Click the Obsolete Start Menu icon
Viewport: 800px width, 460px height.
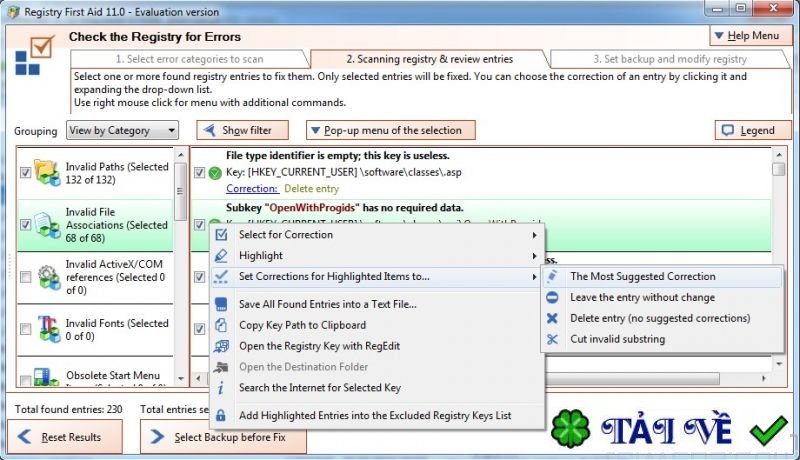(47, 377)
